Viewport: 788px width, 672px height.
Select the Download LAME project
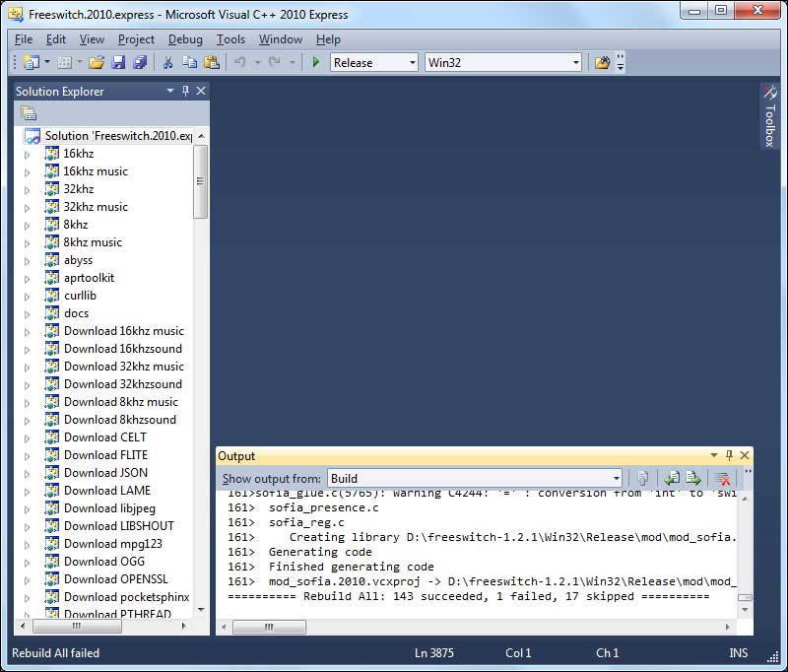tap(107, 491)
